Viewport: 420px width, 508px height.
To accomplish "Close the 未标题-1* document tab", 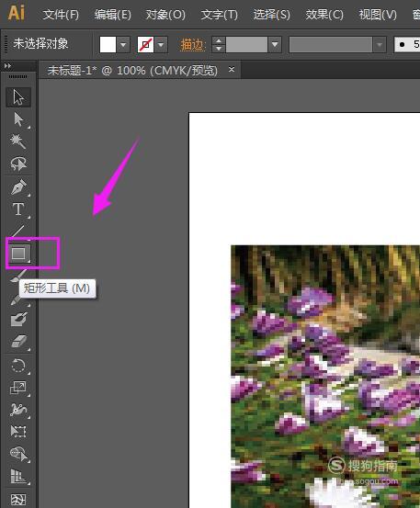I will (232, 69).
